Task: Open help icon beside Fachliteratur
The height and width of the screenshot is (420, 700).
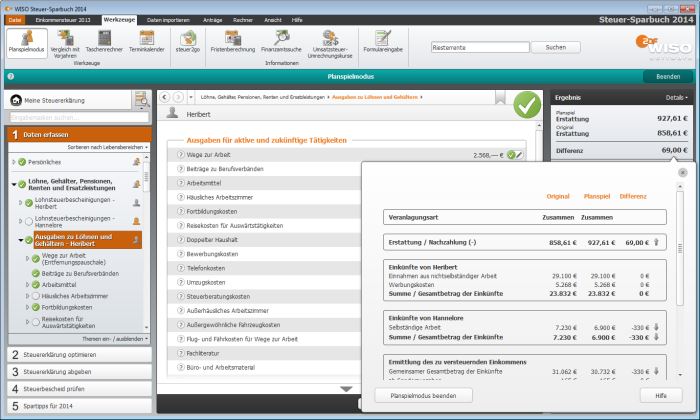Action: tap(181, 353)
